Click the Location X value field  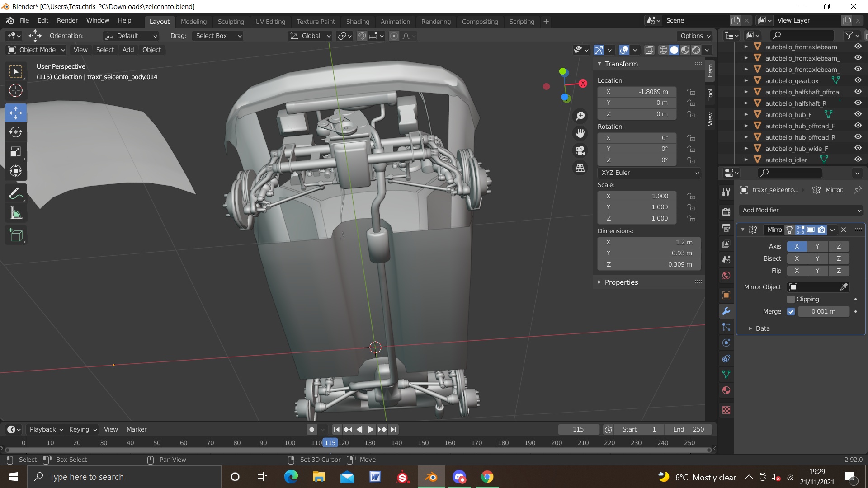pyautogui.click(x=637, y=92)
